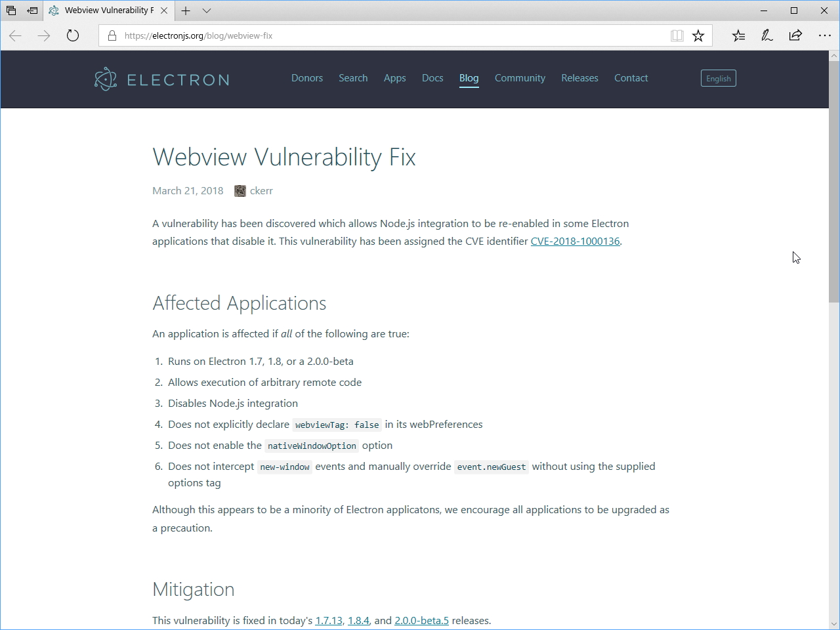Go to the Contact page
Viewport: 840px width, 630px height.
click(631, 78)
